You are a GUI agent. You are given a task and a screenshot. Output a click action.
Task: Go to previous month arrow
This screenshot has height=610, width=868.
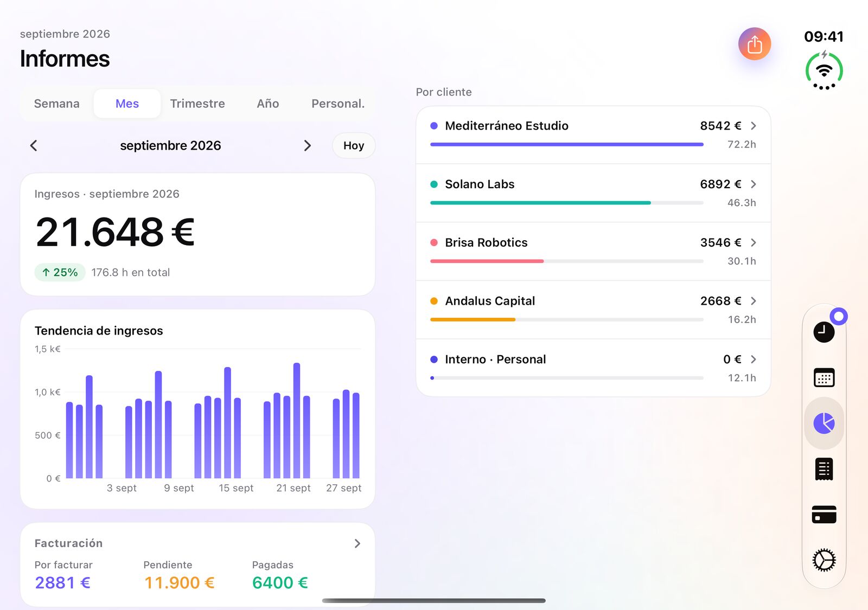click(x=34, y=145)
